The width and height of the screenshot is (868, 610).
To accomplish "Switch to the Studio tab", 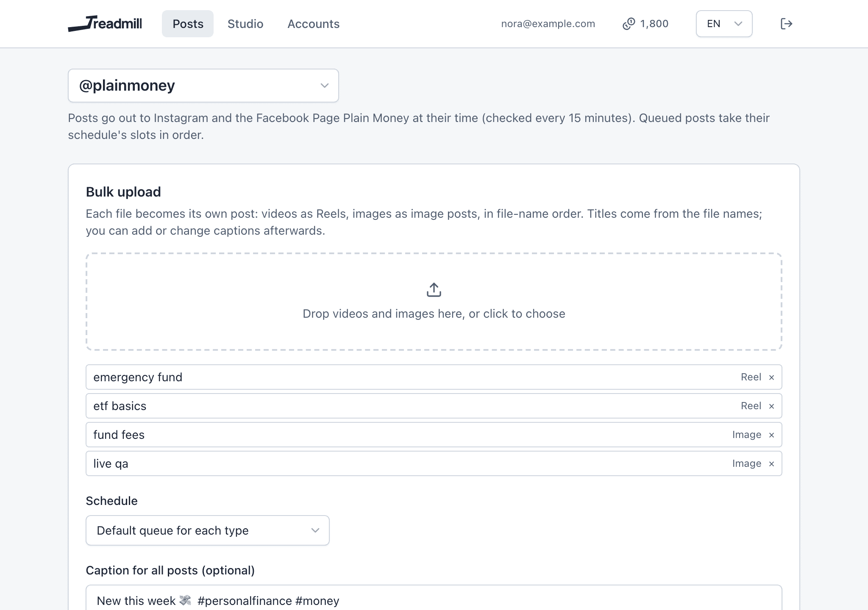I will (245, 24).
